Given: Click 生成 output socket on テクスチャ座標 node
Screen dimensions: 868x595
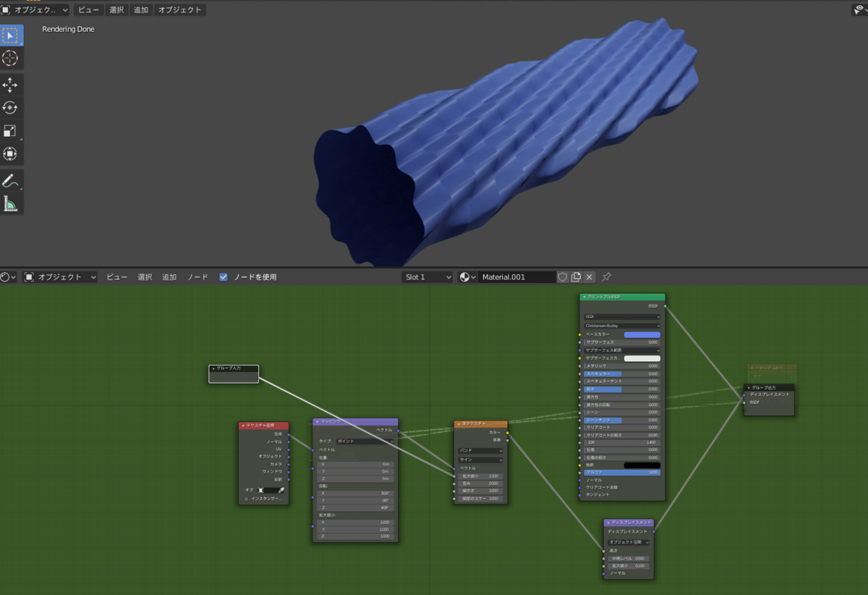Looking at the screenshot, I should pos(289,434).
